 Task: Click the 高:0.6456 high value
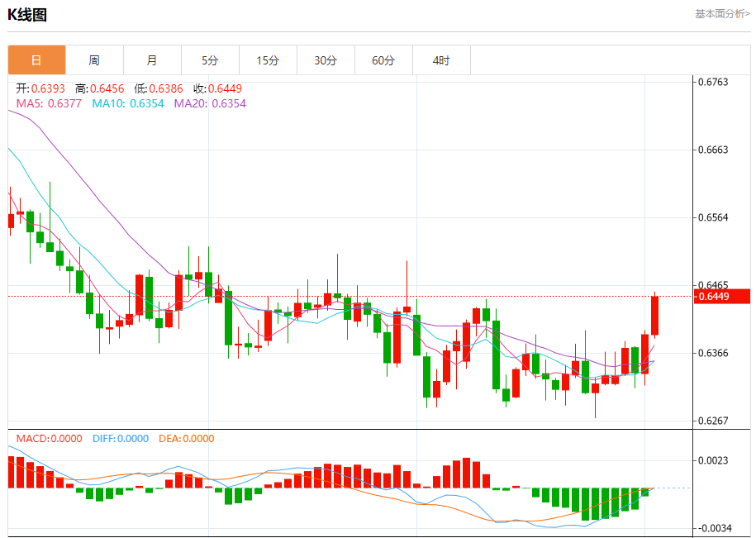pos(100,88)
